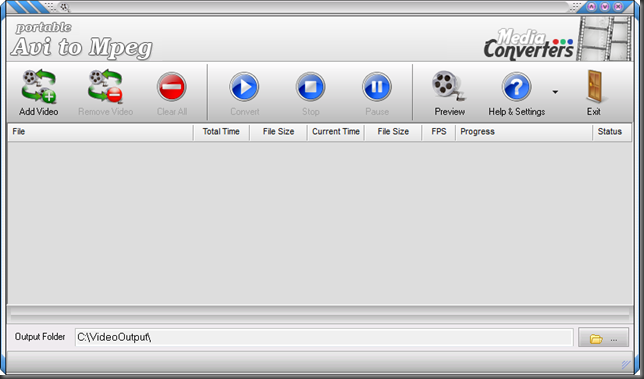Click the Add Video icon
The height and width of the screenshot is (379, 644).
coord(39,86)
